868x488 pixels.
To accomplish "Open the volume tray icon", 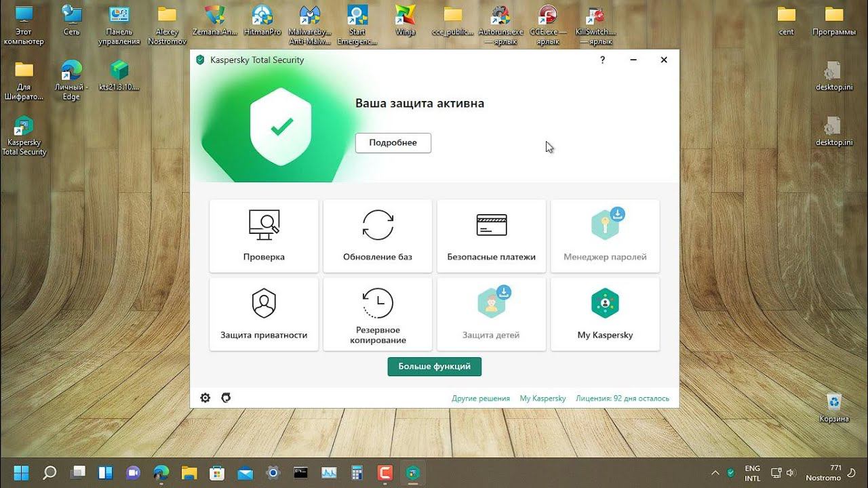I will [791, 472].
